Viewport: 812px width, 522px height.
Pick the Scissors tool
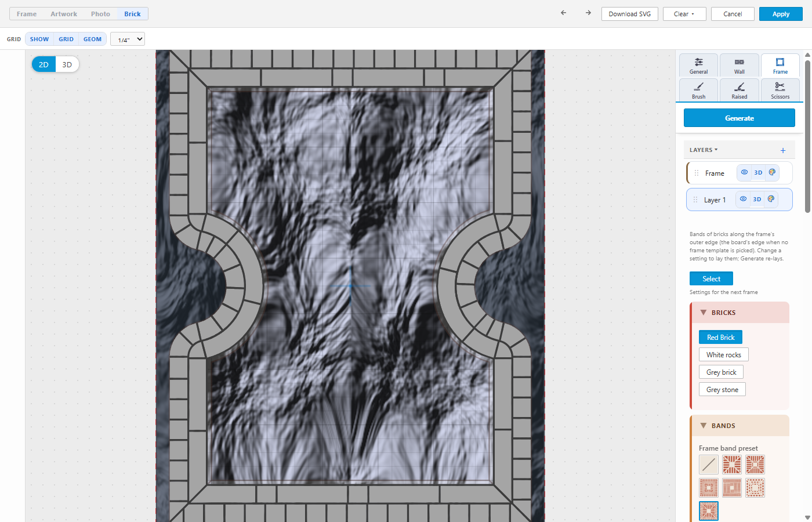pyautogui.click(x=780, y=90)
